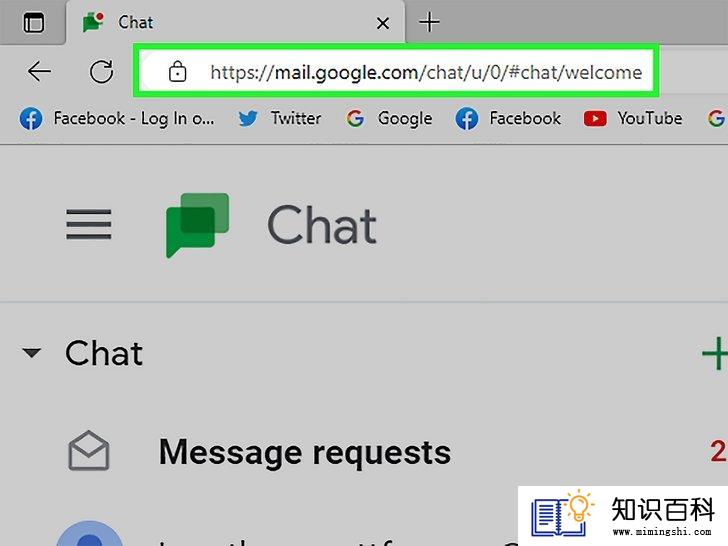Viewport: 728px width, 546px height.
Task: Open the hamburger main menu in Chat
Action: (89, 224)
